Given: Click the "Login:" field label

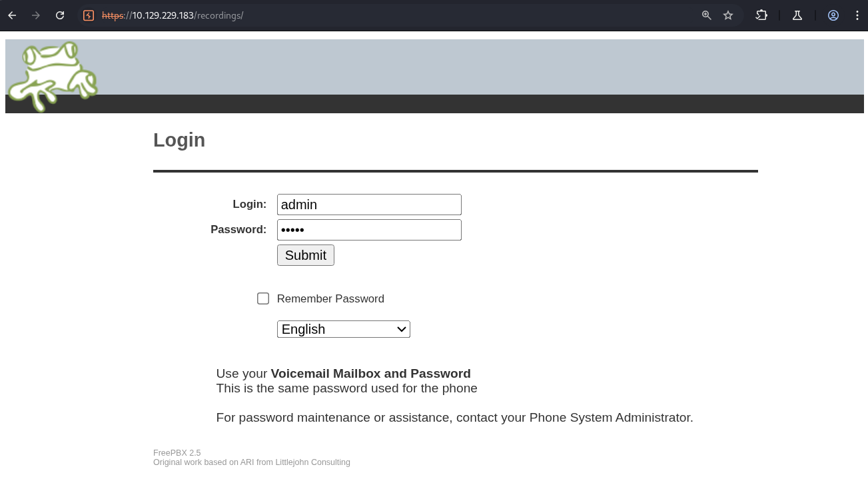Looking at the screenshot, I should 249,204.
